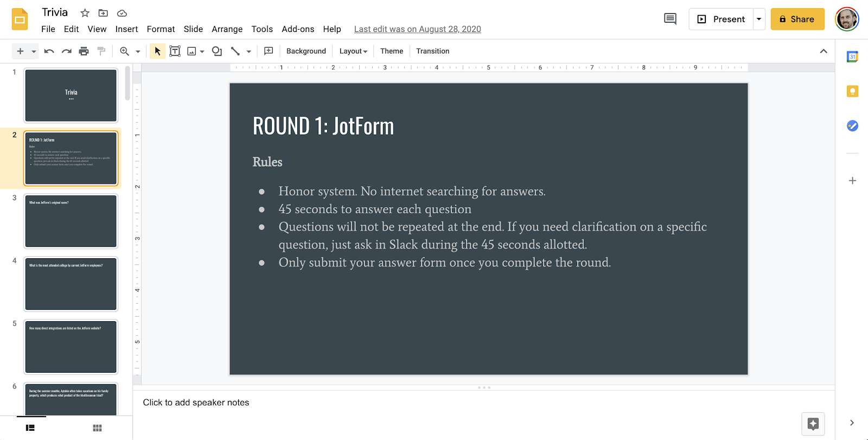Click the Present button
This screenshot has height=440, width=868.
[x=721, y=19]
